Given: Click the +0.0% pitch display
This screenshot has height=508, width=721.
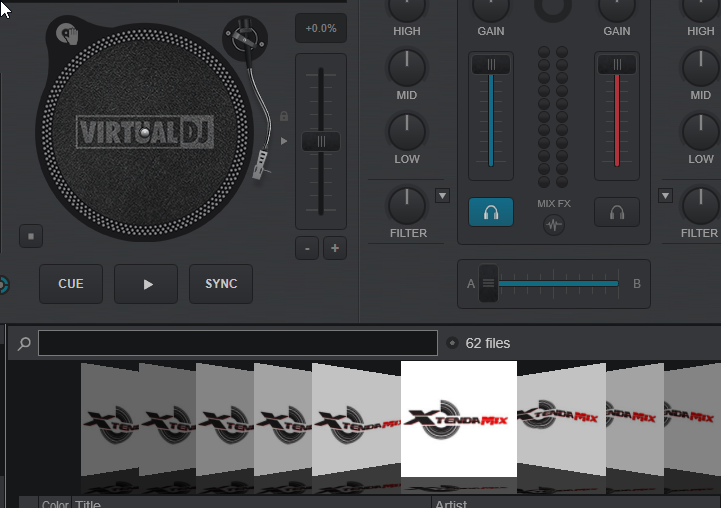Looking at the screenshot, I should 321,29.
